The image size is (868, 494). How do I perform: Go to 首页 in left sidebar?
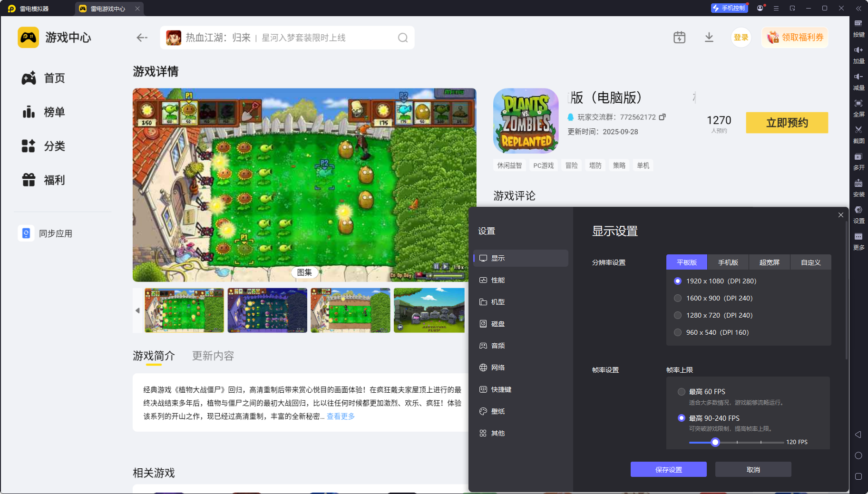pos(44,78)
